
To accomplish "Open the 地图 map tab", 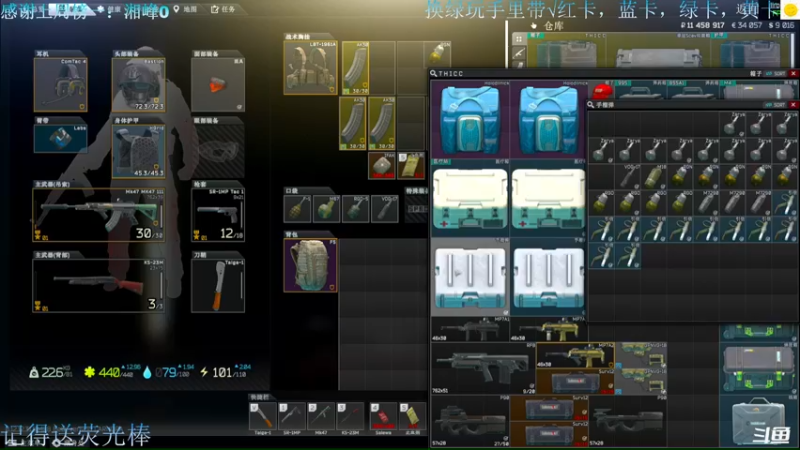I will click(185, 9).
